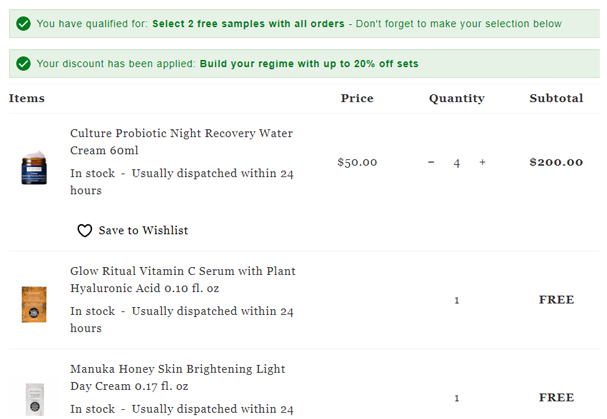Decrease quantity with the minus button
The height and width of the screenshot is (419, 607).
tap(431, 162)
